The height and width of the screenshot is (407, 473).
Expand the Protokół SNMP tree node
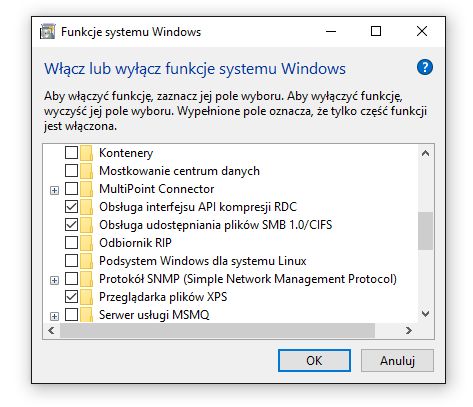[54, 280]
